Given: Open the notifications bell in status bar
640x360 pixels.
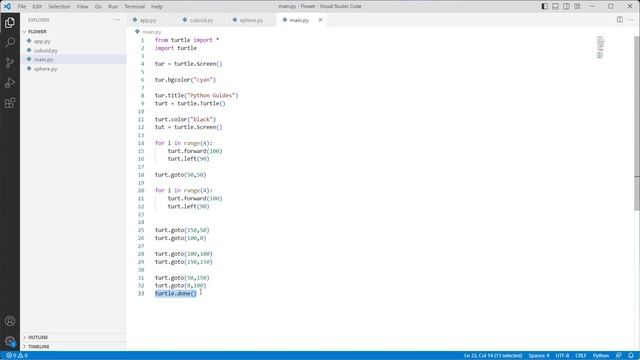Looking at the screenshot, I should click(631, 356).
